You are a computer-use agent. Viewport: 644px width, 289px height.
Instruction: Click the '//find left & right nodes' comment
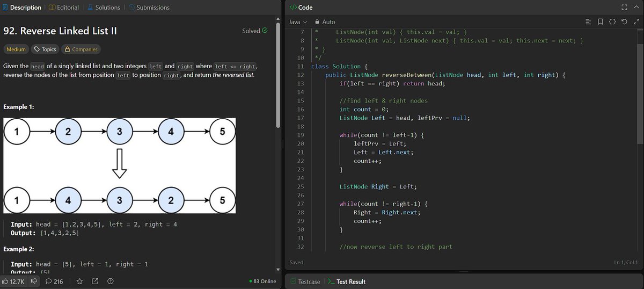tap(383, 100)
